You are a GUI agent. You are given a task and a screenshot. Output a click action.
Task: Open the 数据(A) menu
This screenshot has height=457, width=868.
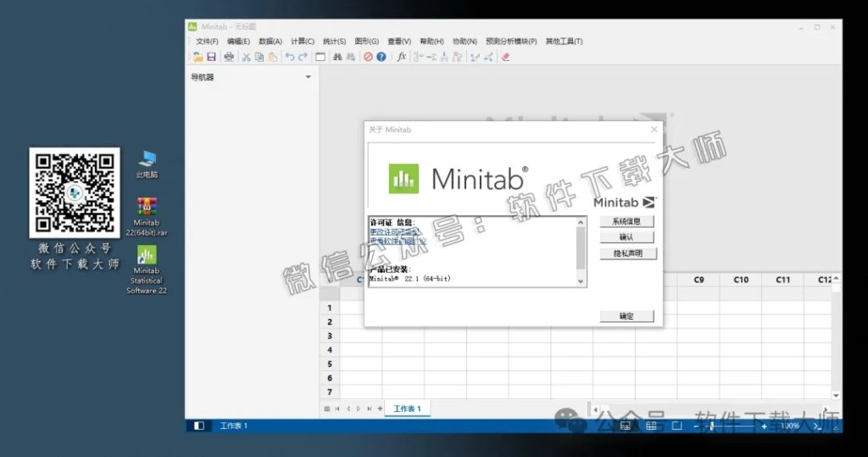point(270,42)
